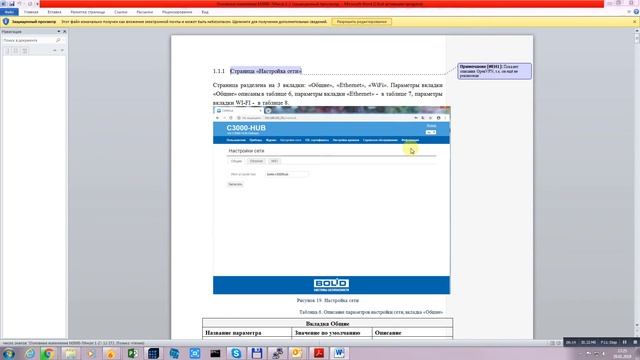Click the vertical scrollbar up arrow in Word
This screenshot has height=360, width=640.
tap(637, 30)
